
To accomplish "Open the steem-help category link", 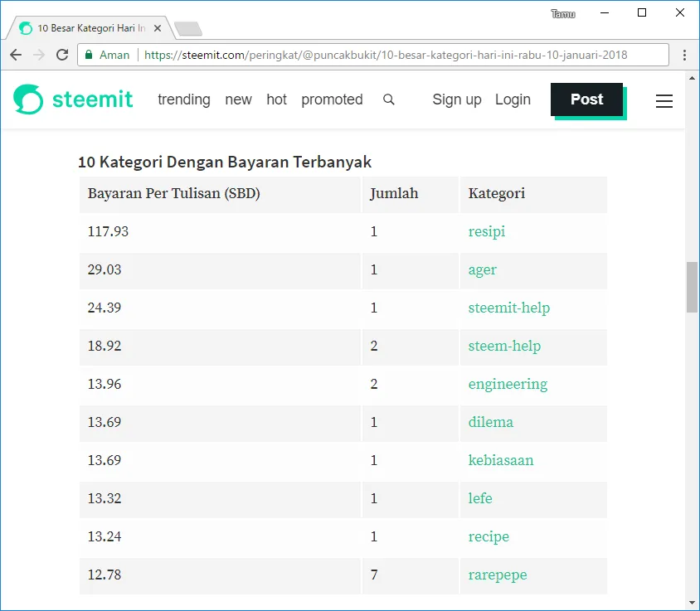I will coord(504,346).
